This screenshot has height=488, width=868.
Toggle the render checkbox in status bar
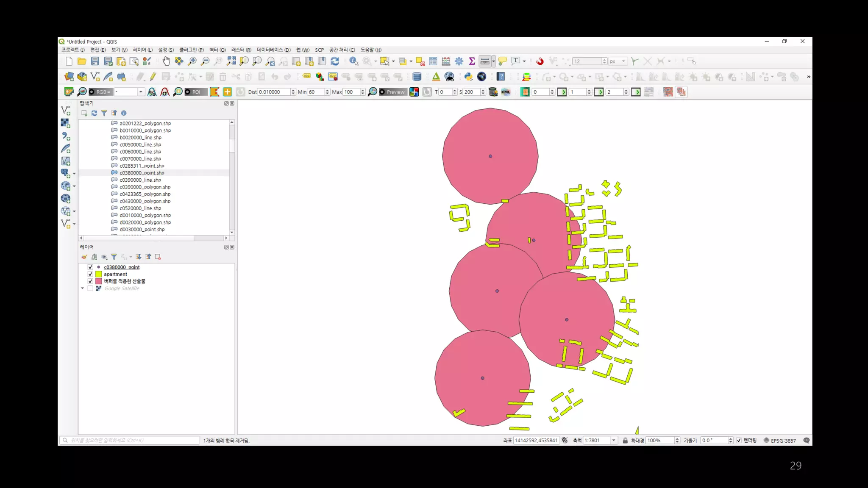739,441
